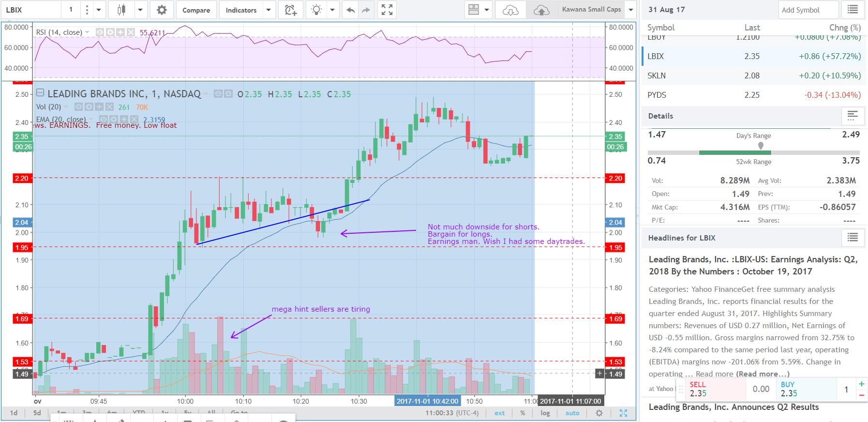868x422 pixels.
Task: Create a new alert with the alarm clock icon
Action: (291, 10)
